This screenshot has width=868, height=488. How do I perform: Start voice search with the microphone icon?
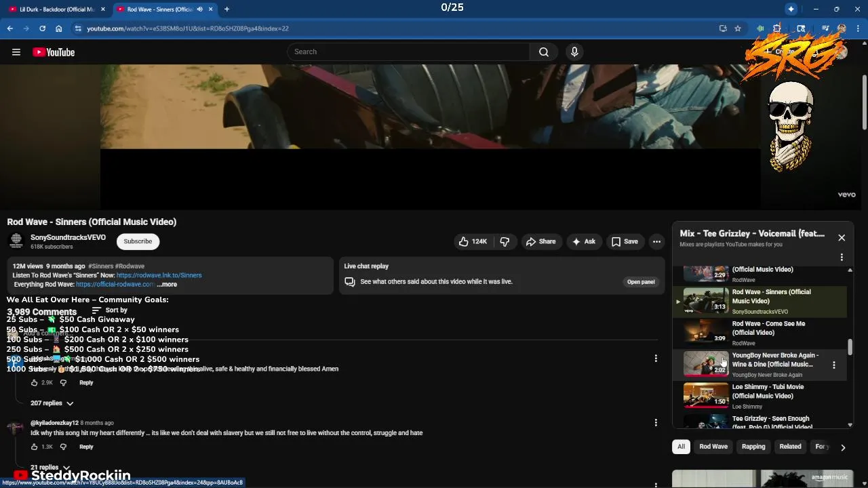(x=574, y=52)
